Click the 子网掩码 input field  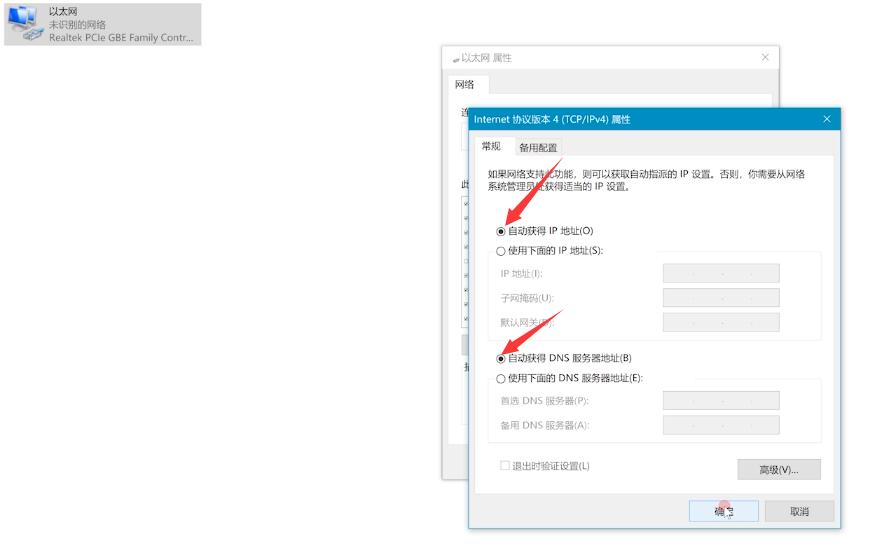(x=721, y=298)
